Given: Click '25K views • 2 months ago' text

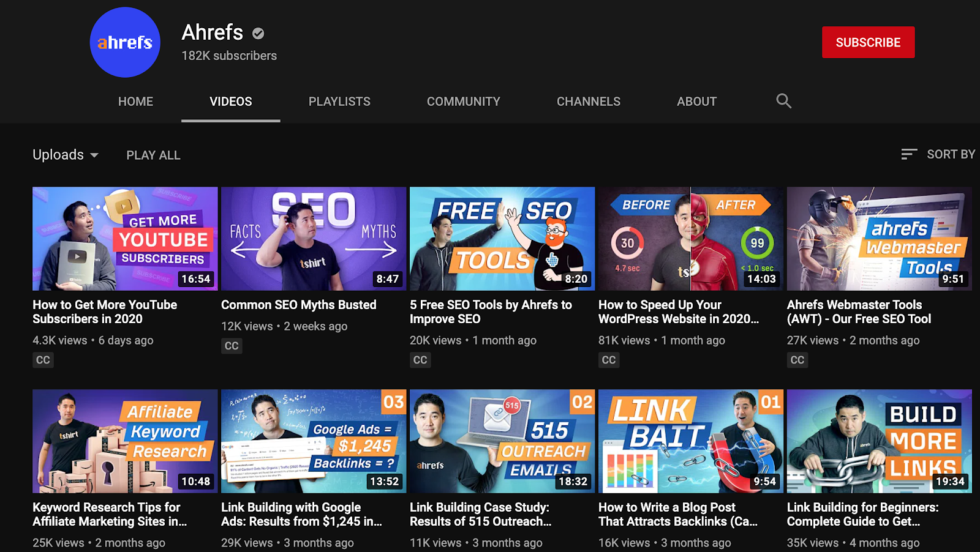Looking at the screenshot, I should [99, 543].
